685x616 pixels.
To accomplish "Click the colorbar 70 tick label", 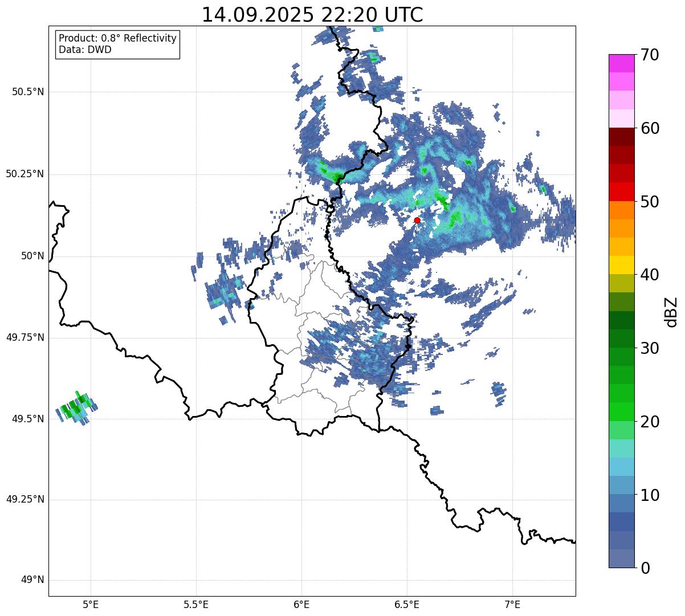I will click(650, 55).
